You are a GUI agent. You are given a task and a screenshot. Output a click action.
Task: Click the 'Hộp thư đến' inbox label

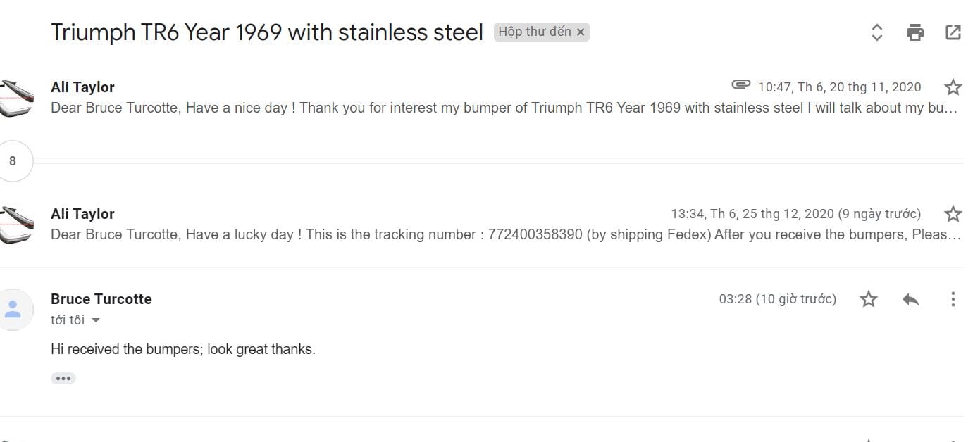click(x=534, y=32)
